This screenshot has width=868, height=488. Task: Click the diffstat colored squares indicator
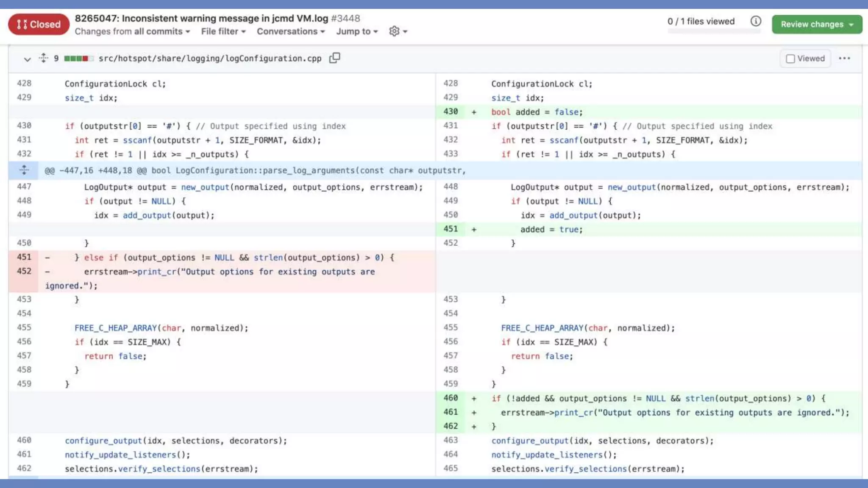pyautogui.click(x=78, y=58)
